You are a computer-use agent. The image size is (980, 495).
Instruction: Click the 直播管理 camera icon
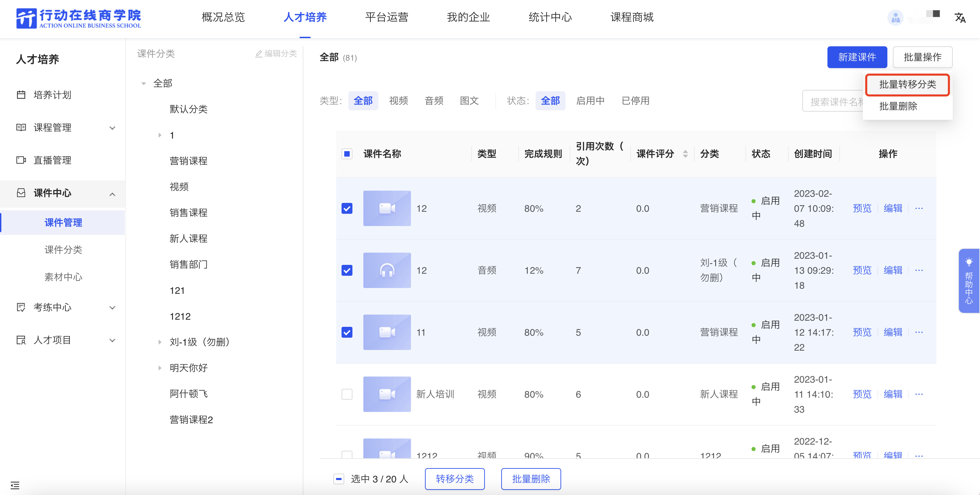pos(21,160)
